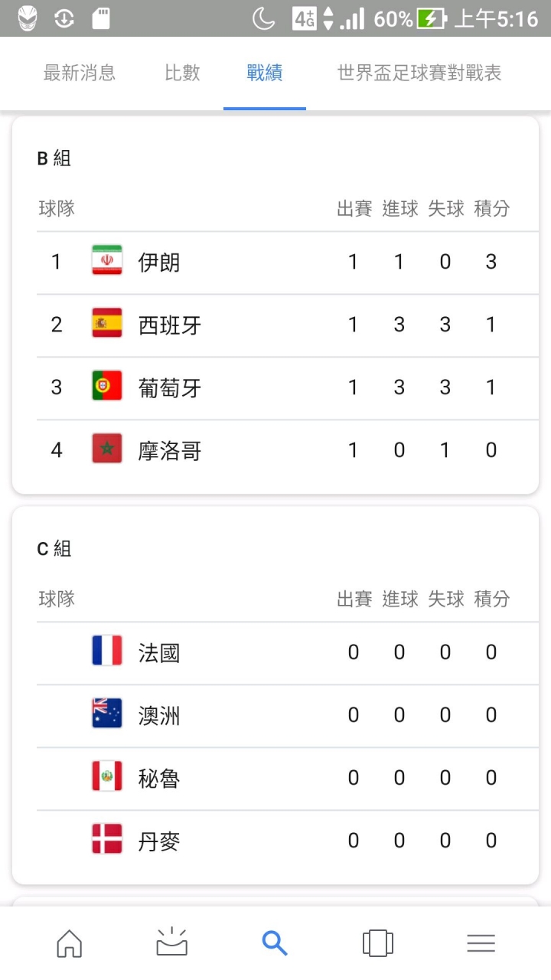Open the inbox updates icon in bottom bar
The image size is (551, 980).
click(x=172, y=942)
